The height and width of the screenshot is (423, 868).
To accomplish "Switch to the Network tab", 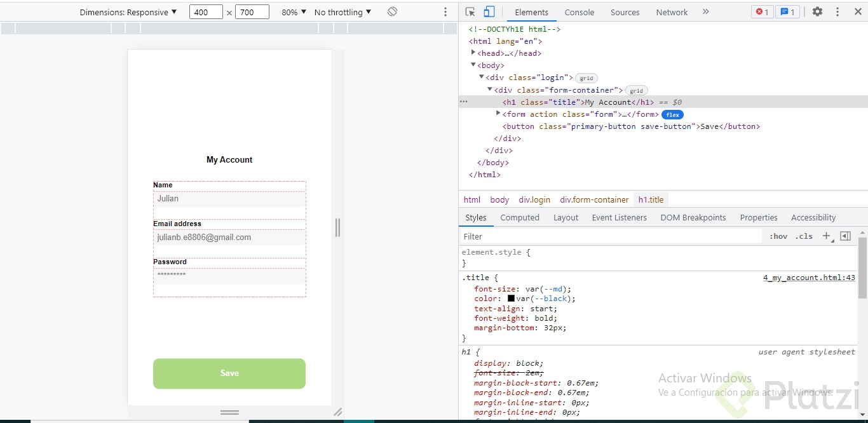I will click(x=672, y=12).
